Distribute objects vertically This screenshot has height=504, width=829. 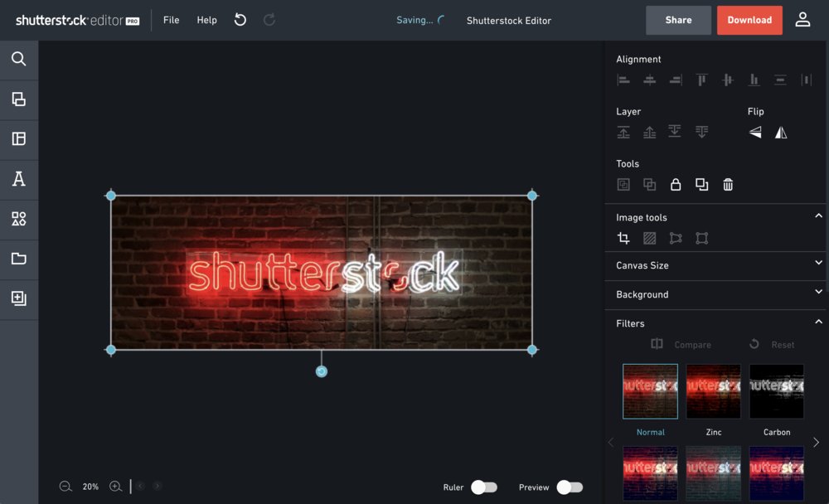[780, 80]
